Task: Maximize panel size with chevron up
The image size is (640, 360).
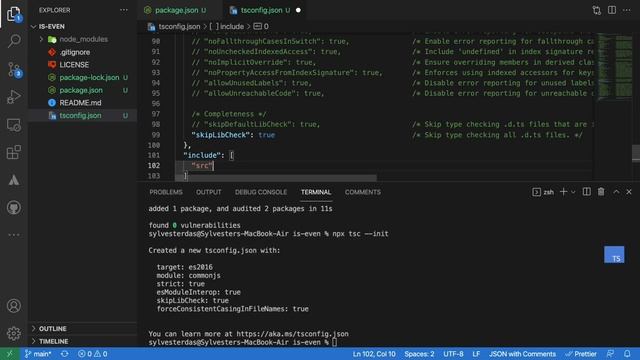Action: pyautogui.click(x=616, y=192)
